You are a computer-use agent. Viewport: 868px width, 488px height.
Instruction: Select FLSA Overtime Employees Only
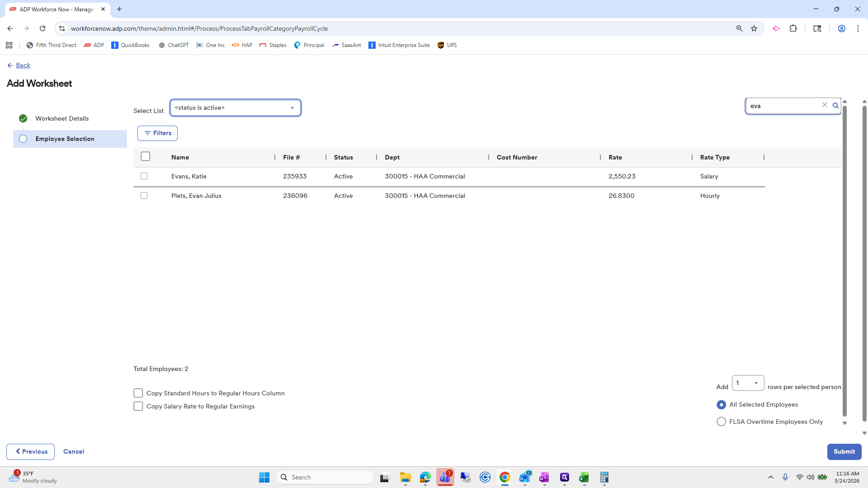pos(721,421)
